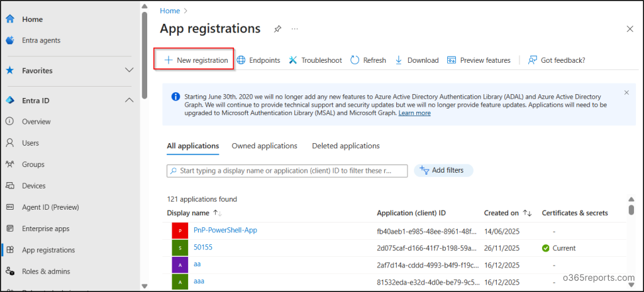The width and height of the screenshot is (644, 292).
Task: Open the aaa application link
Action: (x=199, y=281)
